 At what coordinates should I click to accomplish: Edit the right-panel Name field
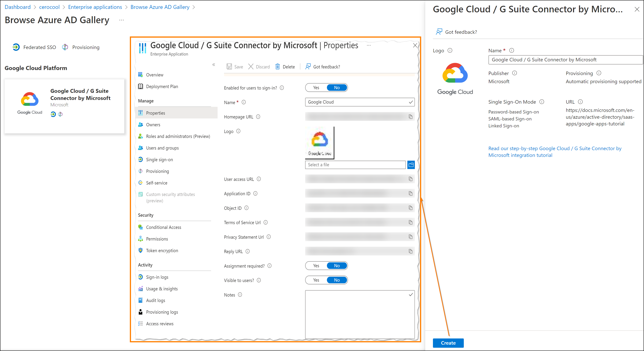click(565, 60)
